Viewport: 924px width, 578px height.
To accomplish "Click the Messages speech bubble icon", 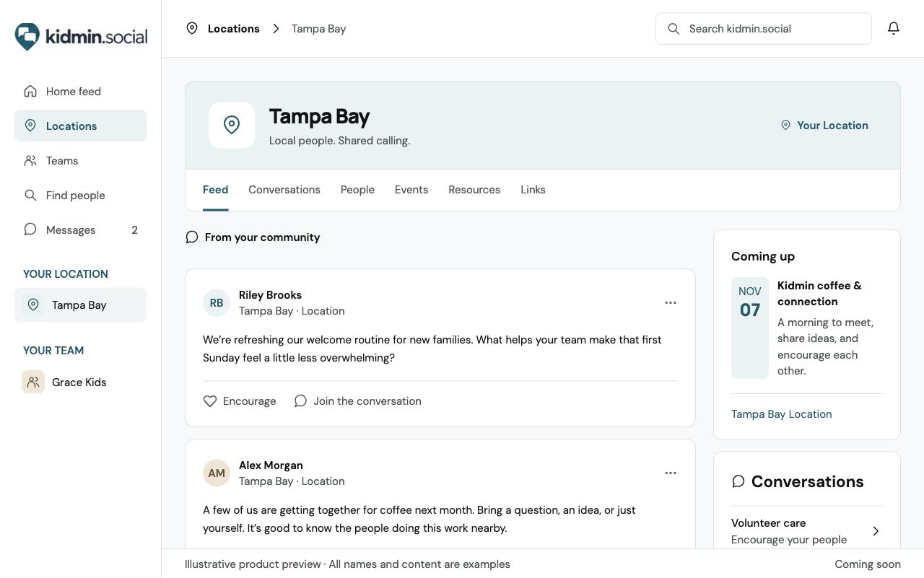I will 30,229.
